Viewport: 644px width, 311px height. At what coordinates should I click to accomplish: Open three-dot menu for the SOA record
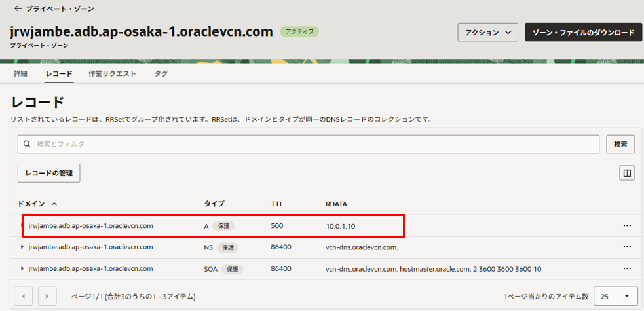pos(627,269)
